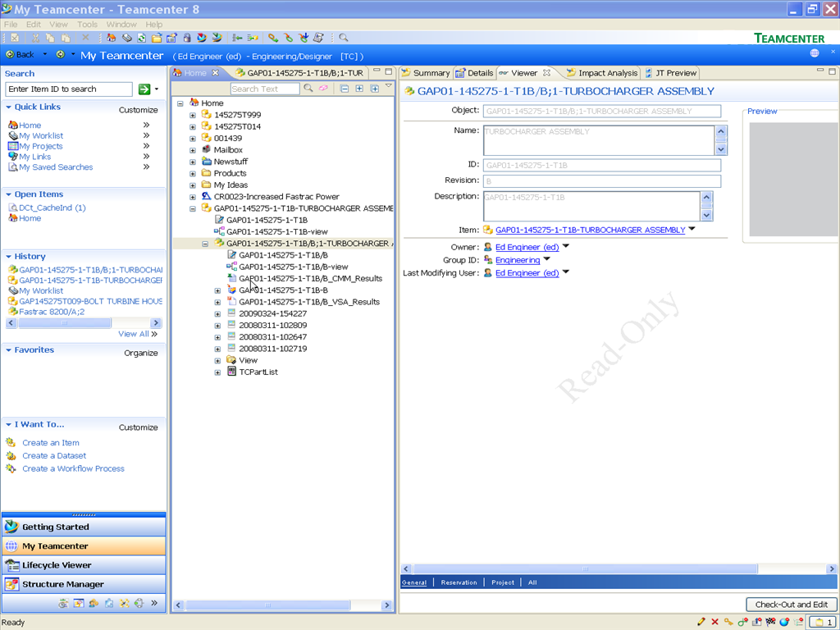The width and height of the screenshot is (840, 630).
Task: Select the Reservation tab at the viewer bottom
Action: point(459,582)
